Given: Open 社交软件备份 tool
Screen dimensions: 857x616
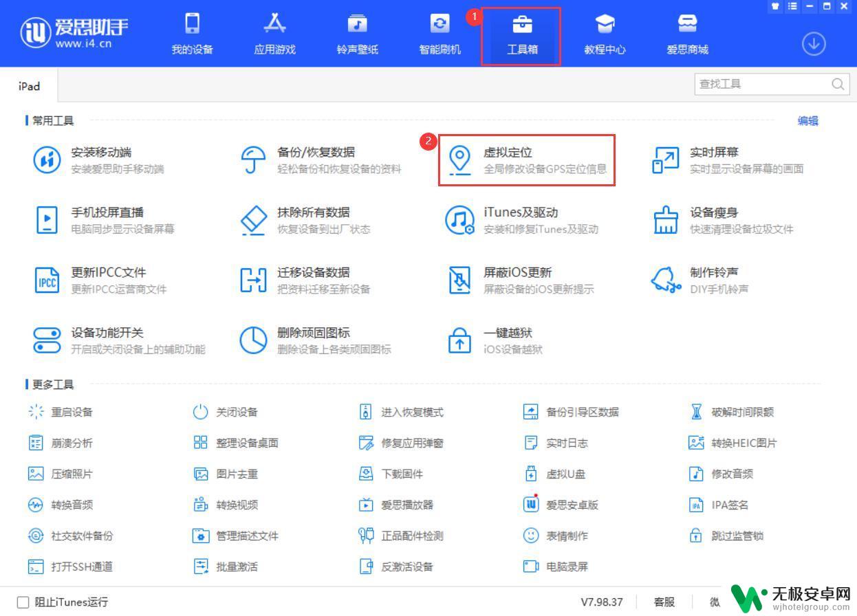Looking at the screenshot, I should [71, 536].
